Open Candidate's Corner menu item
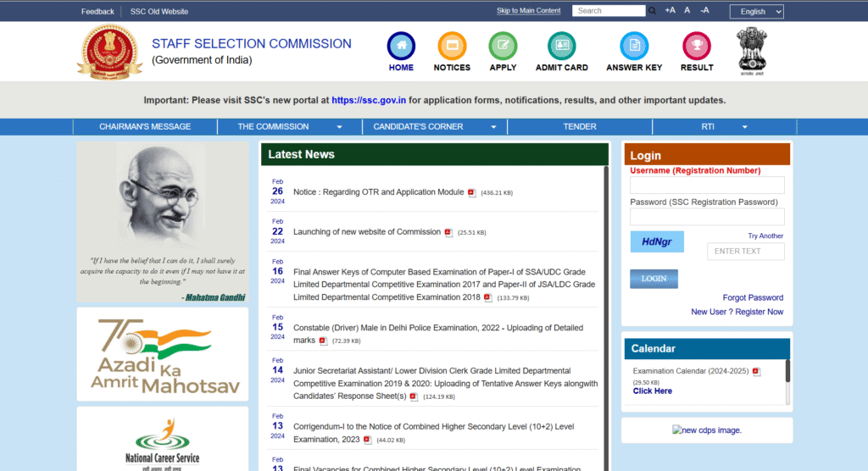Screen dimensions: 868x471 pyautogui.click(x=418, y=127)
